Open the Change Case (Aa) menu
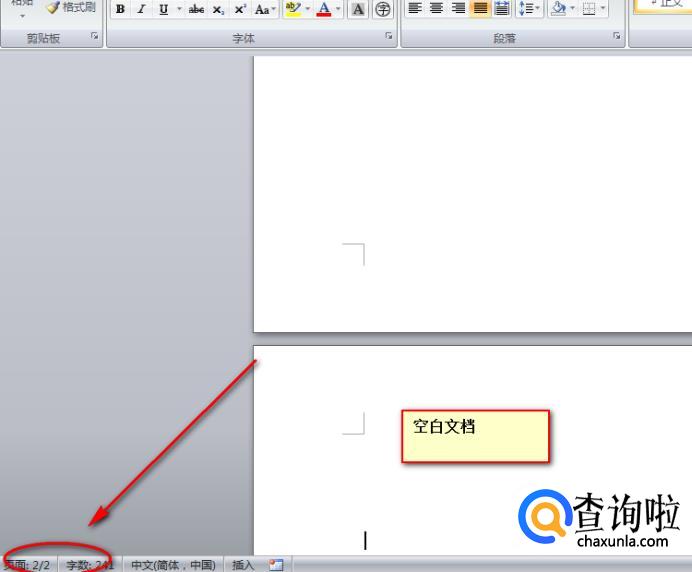 (265, 9)
